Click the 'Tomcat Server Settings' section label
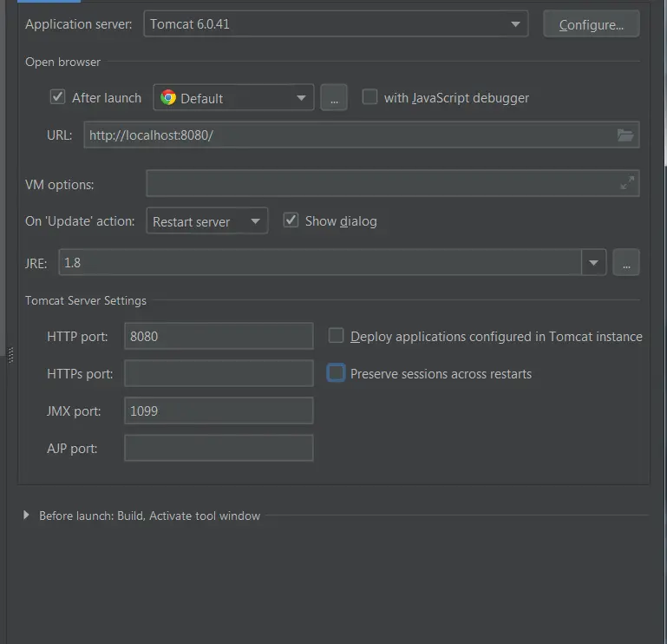 pyautogui.click(x=86, y=300)
